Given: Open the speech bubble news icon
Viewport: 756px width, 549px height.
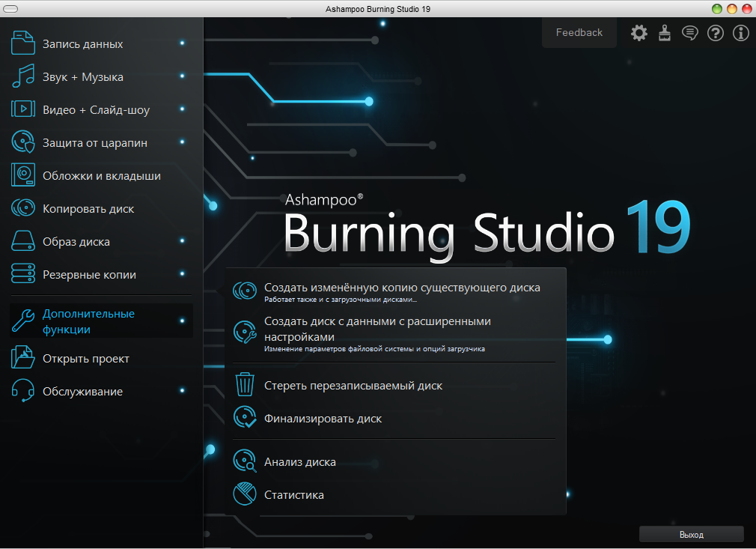Looking at the screenshot, I should point(690,33).
